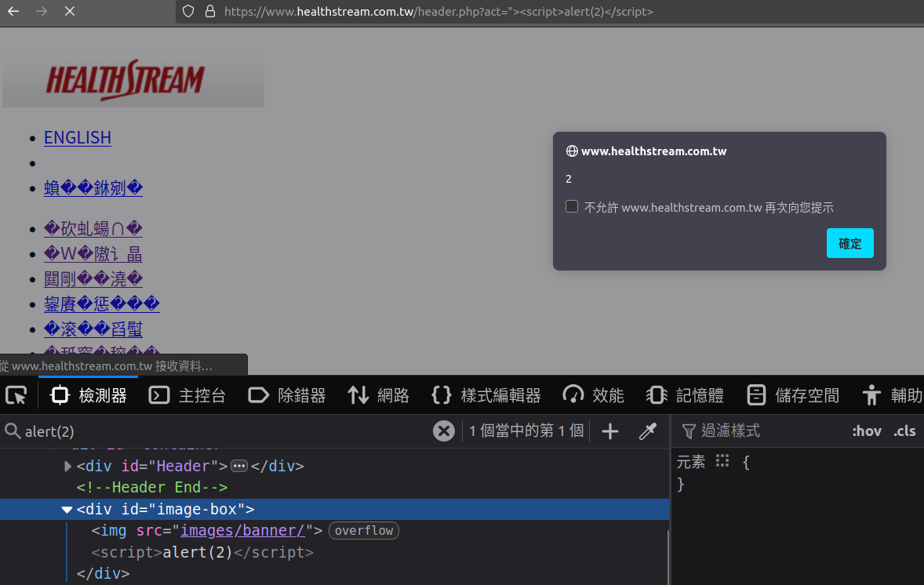Viewport: 924px width, 585px height.
Task: Click the browser forward arrow
Action: click(x=42, y=11)
